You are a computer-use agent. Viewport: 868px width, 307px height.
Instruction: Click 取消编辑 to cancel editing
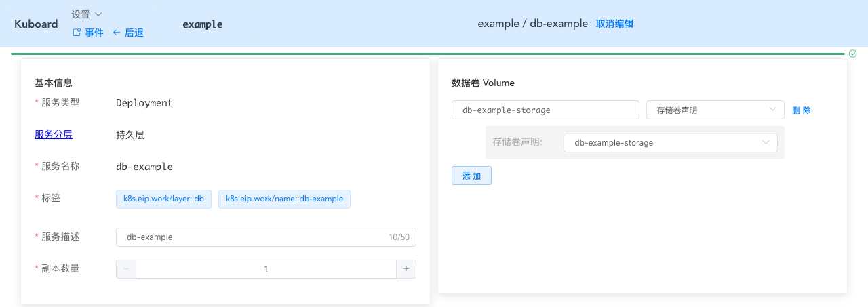[x=615, y=24]
